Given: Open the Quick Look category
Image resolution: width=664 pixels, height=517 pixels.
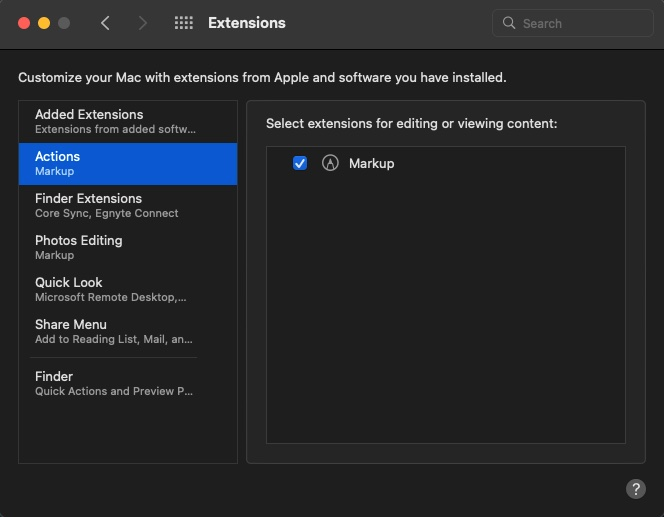Looking at the screenshot, I should [x=128, y=289].
